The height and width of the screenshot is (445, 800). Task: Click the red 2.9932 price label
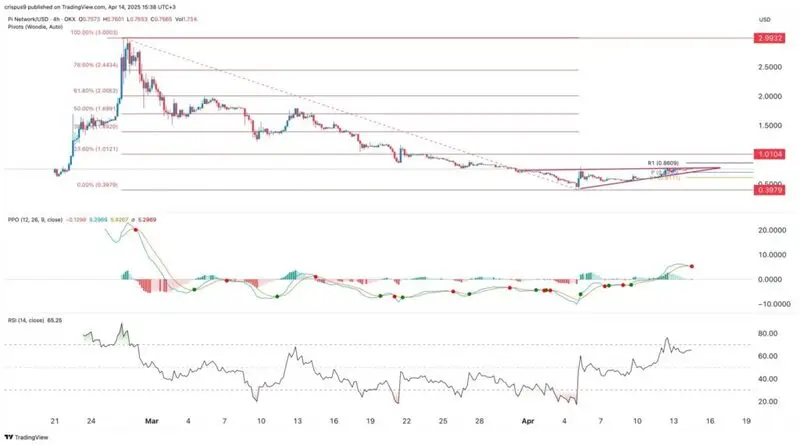click(769, 38)
